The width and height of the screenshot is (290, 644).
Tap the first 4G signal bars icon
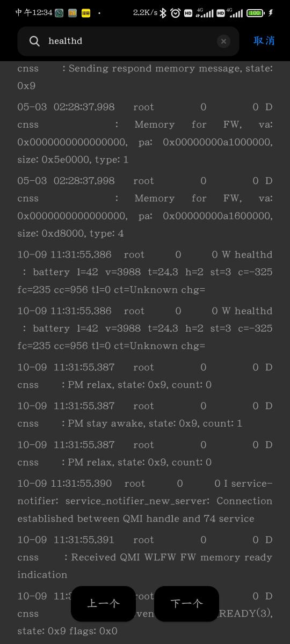[x=205, y=13]
